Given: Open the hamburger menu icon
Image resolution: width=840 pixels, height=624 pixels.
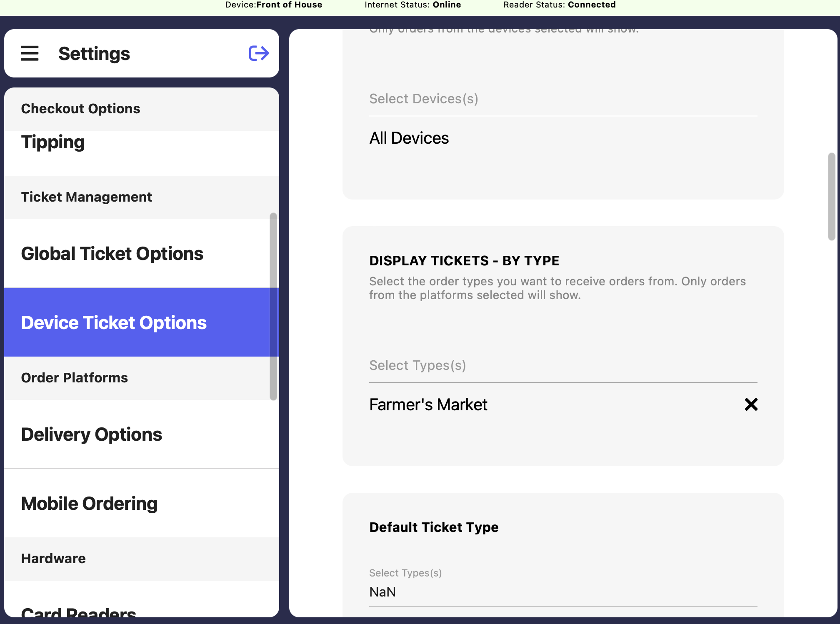Looking at the screenshot, I should pyautogui.click(x=30, y=53).
